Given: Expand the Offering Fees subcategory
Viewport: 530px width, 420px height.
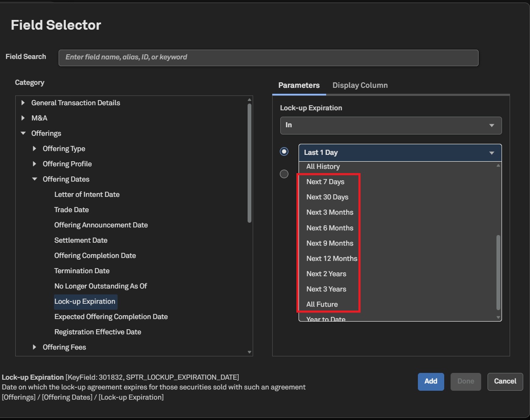Looking at the screenshot, I should [x=34, y=347].
